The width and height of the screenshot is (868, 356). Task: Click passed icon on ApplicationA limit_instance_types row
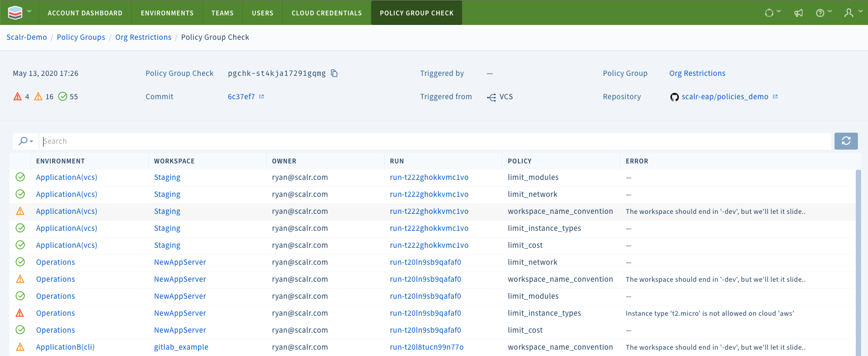20,228
